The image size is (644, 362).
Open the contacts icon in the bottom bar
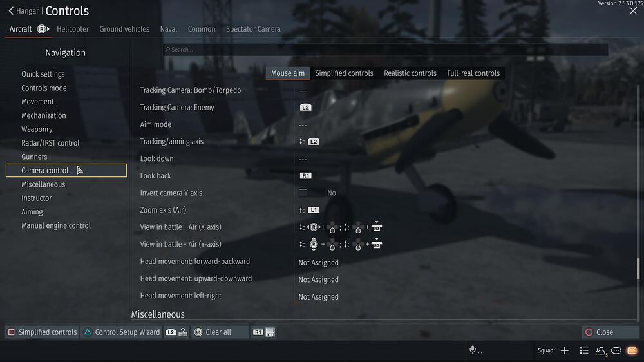pyautogui.click(x=601, y=351)
